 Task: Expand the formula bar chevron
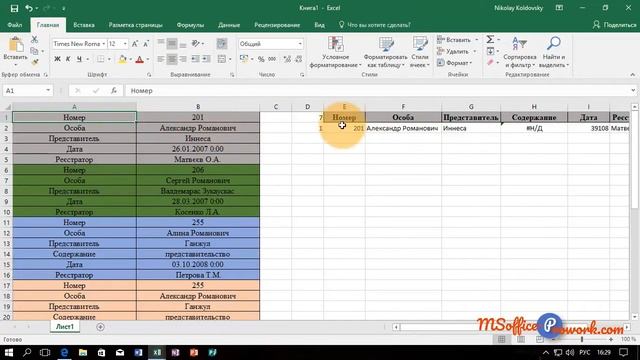tap(633, 91)
